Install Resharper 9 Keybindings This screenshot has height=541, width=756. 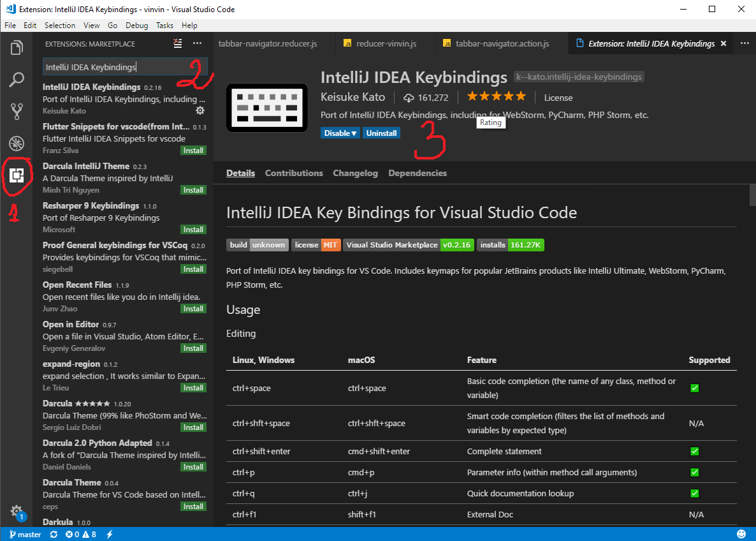click(x=193, y=230)
